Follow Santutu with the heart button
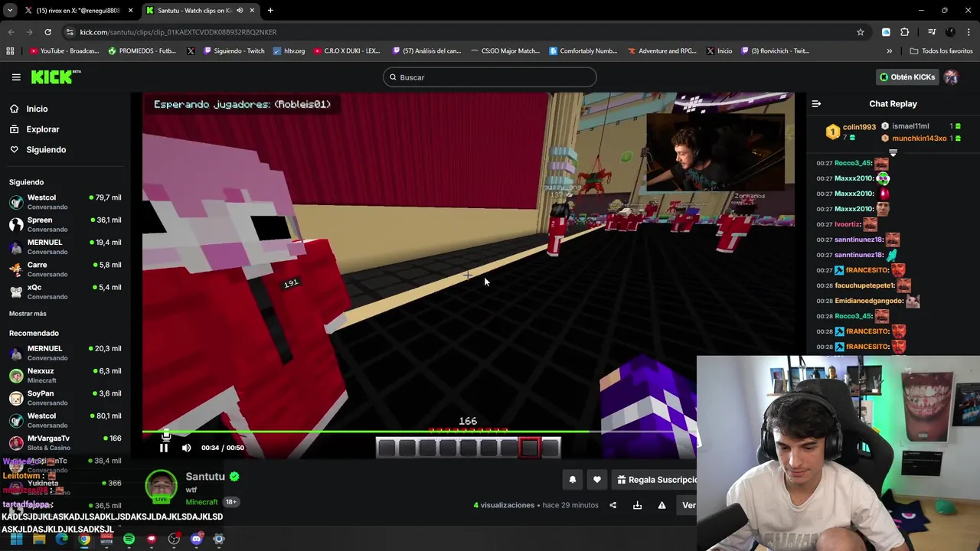This screenshot has height=551, width=980. [597, 480]
